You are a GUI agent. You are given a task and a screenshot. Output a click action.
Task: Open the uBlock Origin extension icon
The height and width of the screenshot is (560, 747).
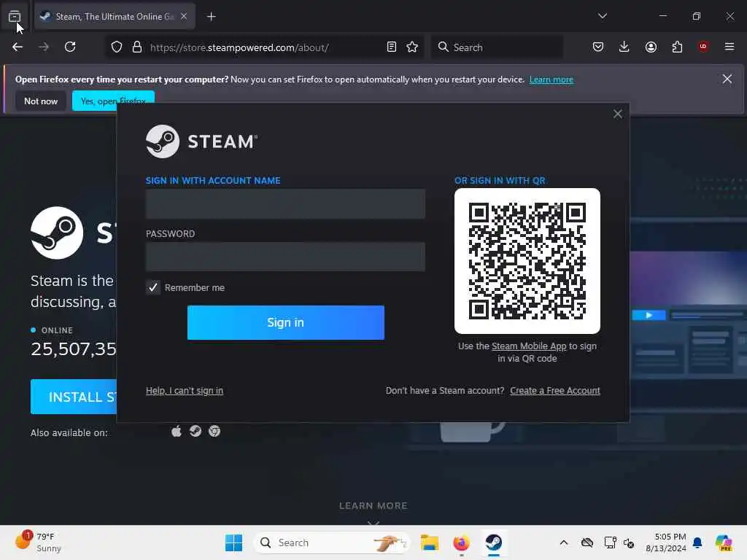tap(703, 47)
